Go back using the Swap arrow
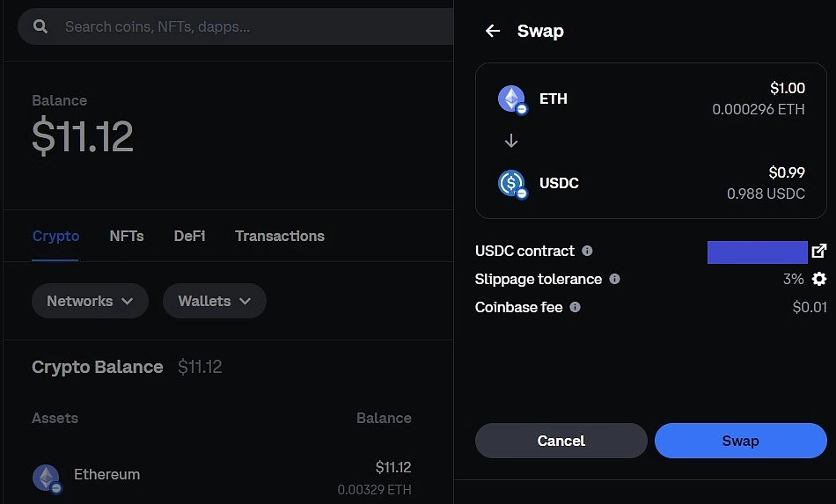 (x=493, y=31)
